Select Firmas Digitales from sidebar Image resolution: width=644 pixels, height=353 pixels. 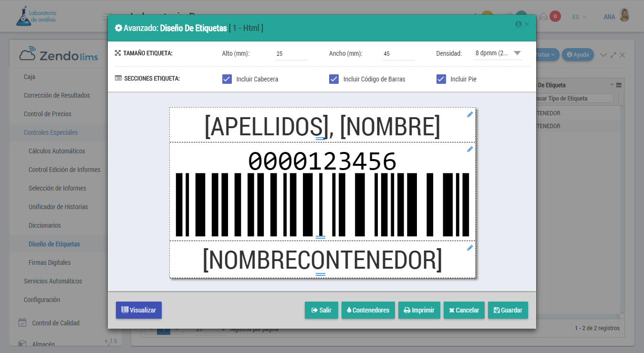[50, 262]
